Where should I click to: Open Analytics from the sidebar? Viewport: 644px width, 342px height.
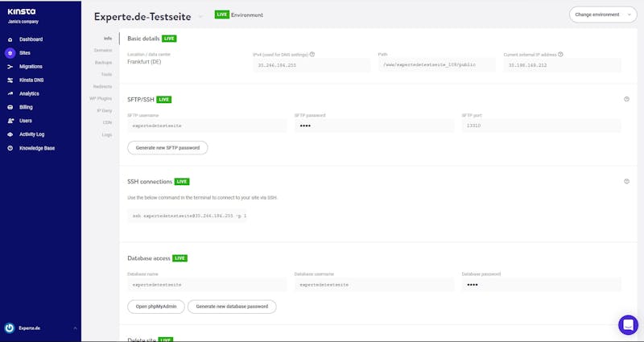(x=29, y=93)
